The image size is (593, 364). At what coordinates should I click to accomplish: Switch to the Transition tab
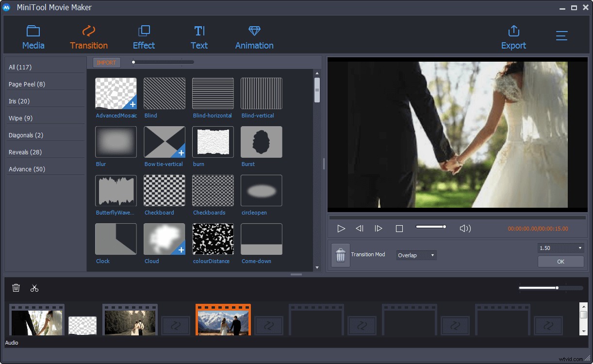(89, 36)
